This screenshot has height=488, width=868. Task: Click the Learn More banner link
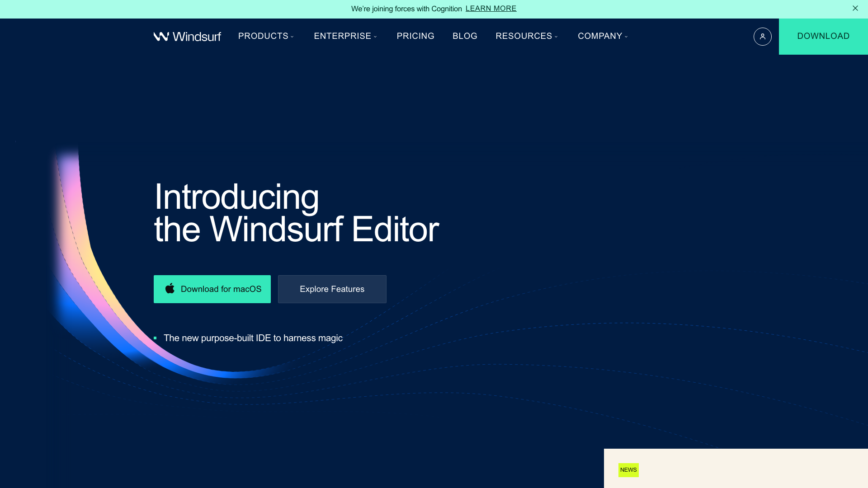[491, 9]
